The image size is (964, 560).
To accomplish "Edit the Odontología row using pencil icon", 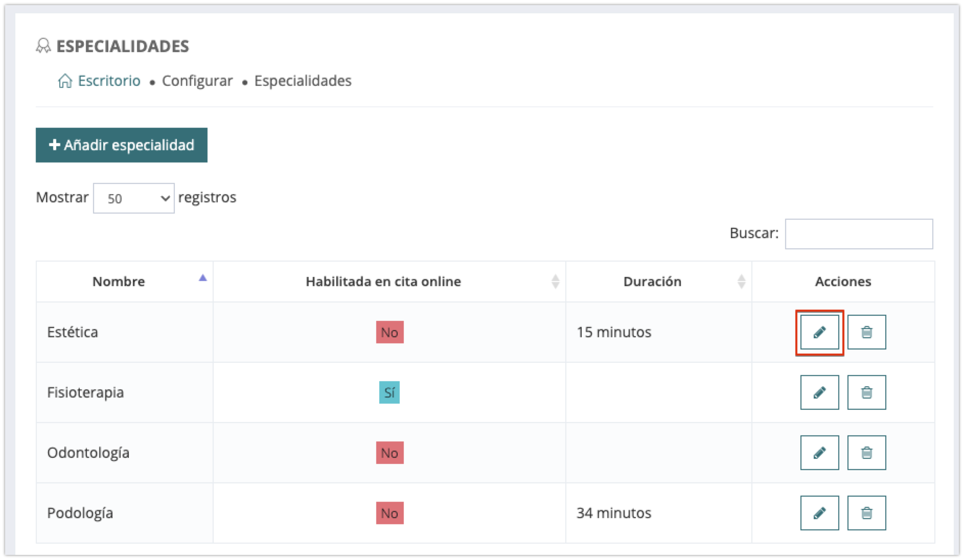I will [819, 453].
